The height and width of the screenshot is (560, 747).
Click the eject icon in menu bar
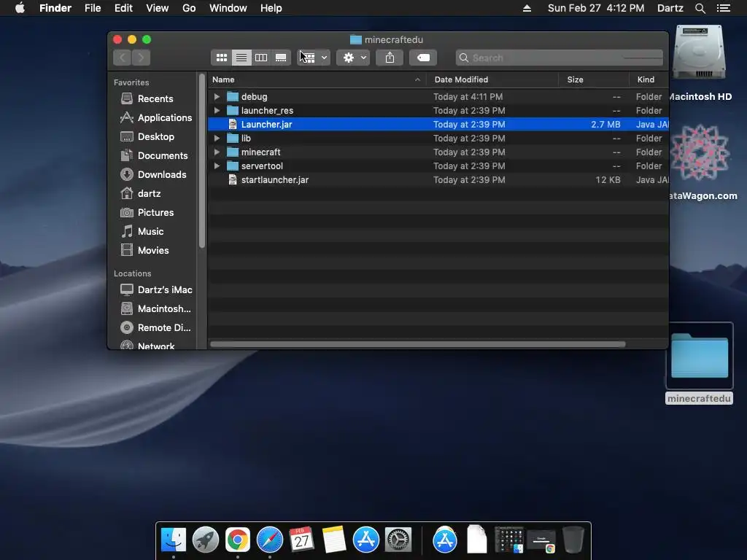click(x=527, y=8)
